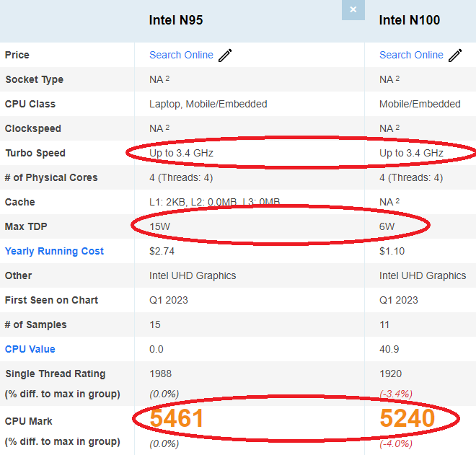Select the Intel N95 column heading
This screenshot has height=455, width=476.
point(176,20)
